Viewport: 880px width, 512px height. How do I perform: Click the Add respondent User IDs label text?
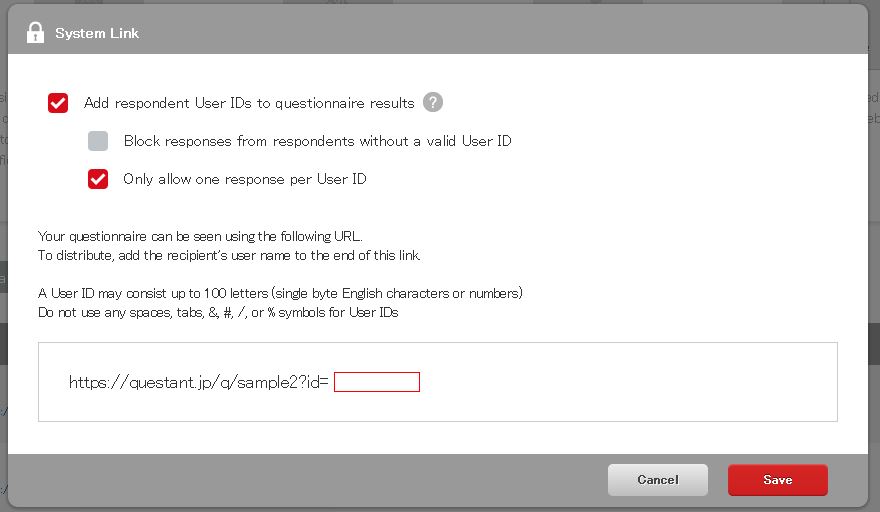249,103
